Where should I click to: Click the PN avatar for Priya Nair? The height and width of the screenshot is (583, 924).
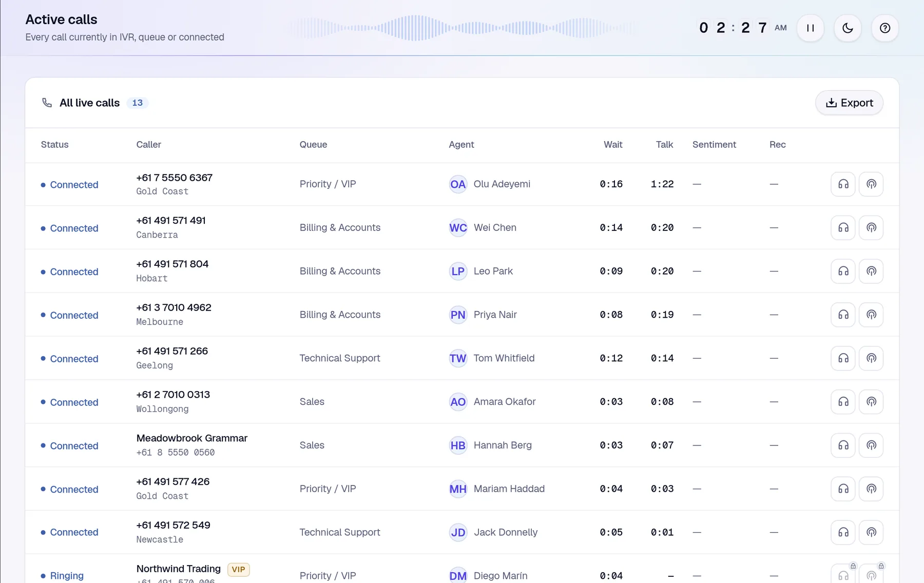point(458,315)
